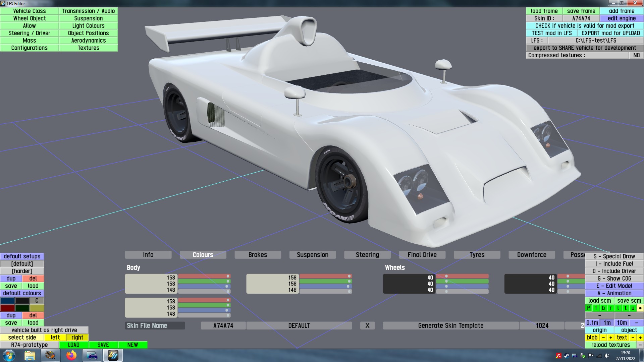Open Windows File Explorer from taskbar

coord(30,355)
